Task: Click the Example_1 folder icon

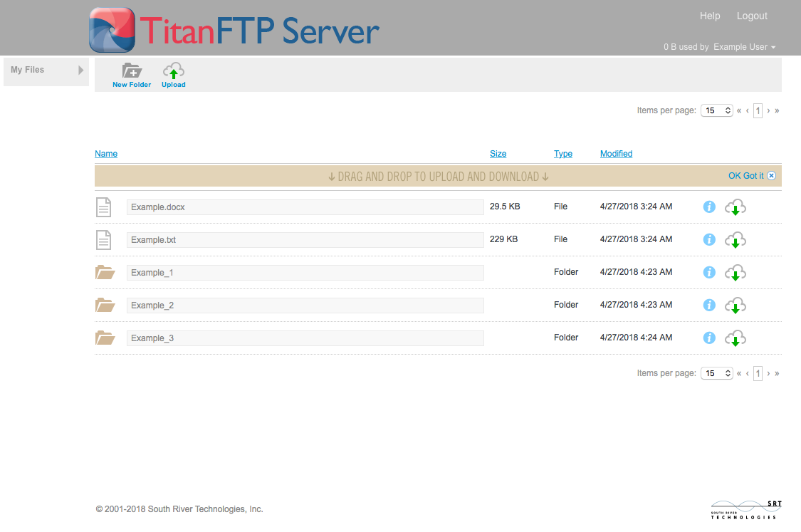Action: click(105, 272)
